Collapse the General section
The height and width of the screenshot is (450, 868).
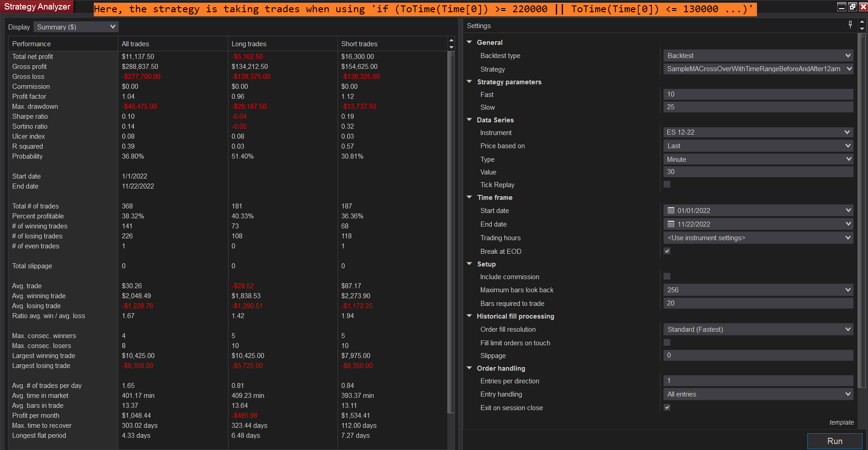(x=469, y=42)
